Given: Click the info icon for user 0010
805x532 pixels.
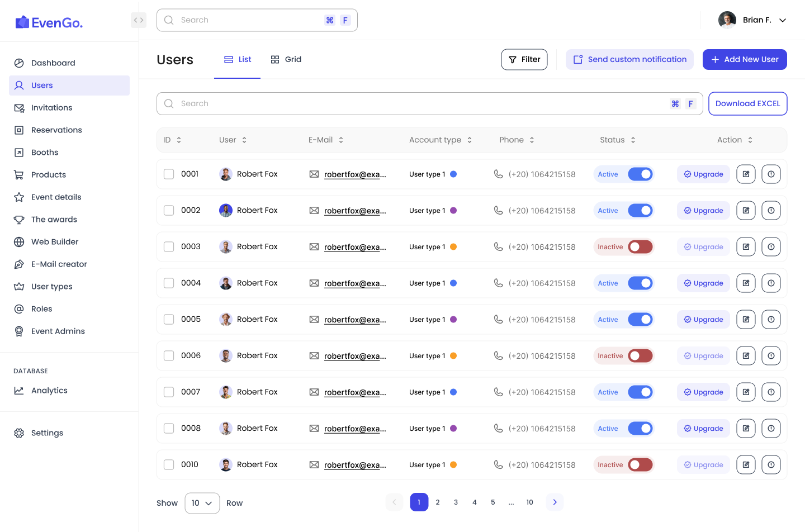Looking at the screenshot, I should 771,465.
